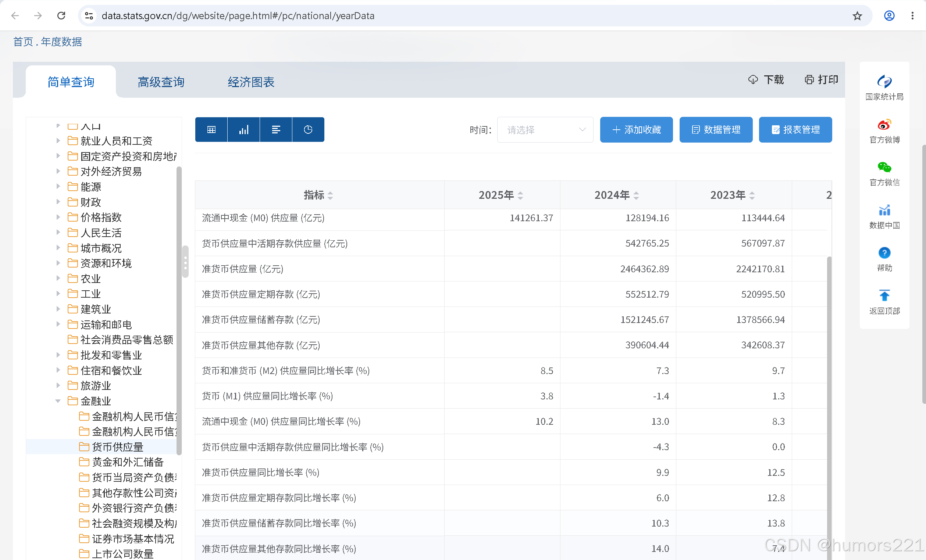The image size is (926, 560).
Task: Click the 金融业 folder icon
Action: (72, 401)
